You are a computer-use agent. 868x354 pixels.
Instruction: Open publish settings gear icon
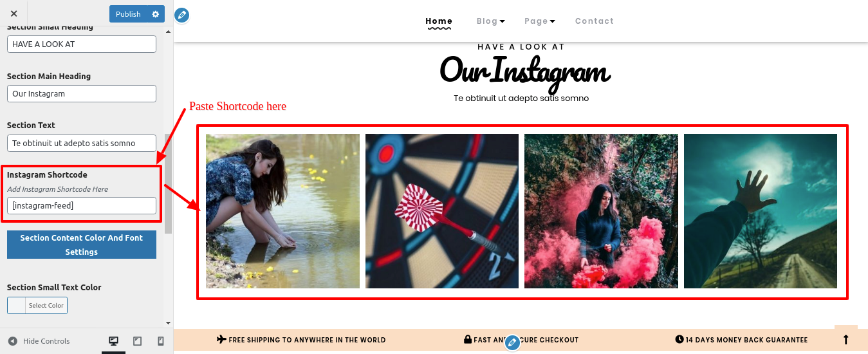point(155,14)
